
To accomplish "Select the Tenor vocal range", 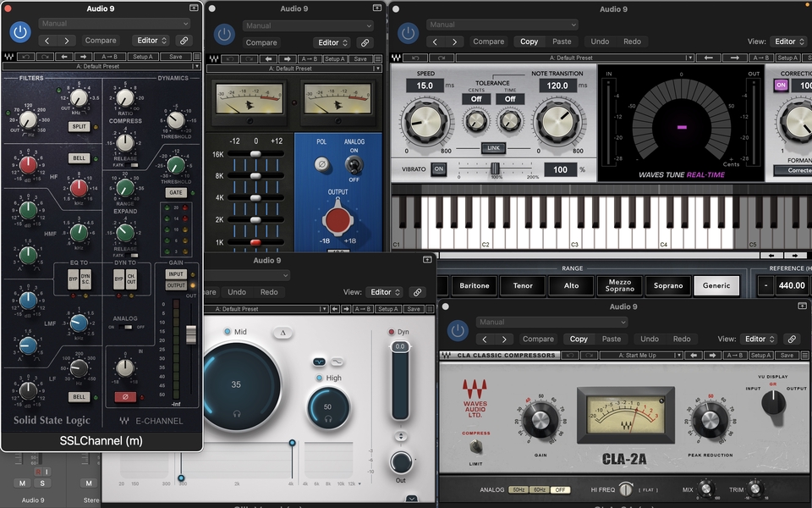I will click(x=523, y=285).
